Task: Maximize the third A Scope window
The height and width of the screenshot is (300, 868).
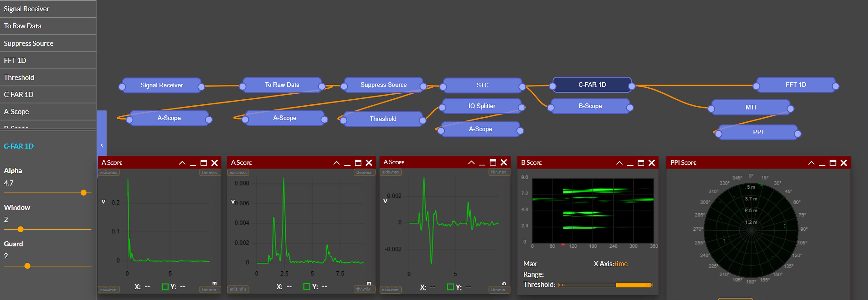Action: (x=493, y=163)
